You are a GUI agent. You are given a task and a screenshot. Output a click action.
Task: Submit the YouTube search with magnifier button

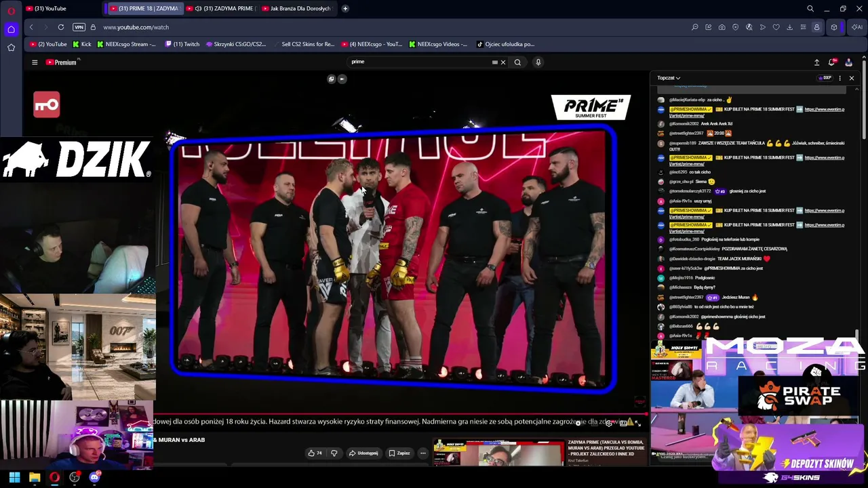point(517,62)
